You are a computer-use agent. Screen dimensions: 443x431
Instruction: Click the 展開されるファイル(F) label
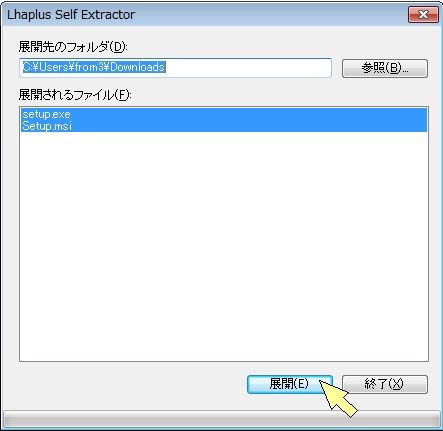[75, 95]
